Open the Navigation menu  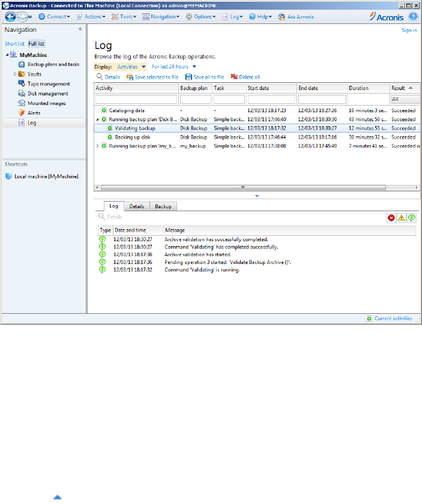coord(161,17)
